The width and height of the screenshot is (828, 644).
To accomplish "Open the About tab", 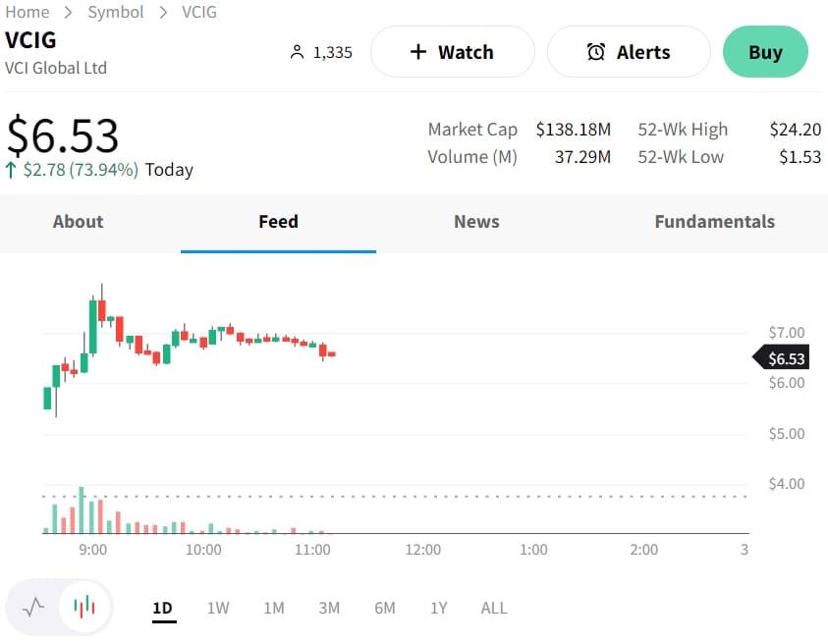I will click(x=78, y=222).
